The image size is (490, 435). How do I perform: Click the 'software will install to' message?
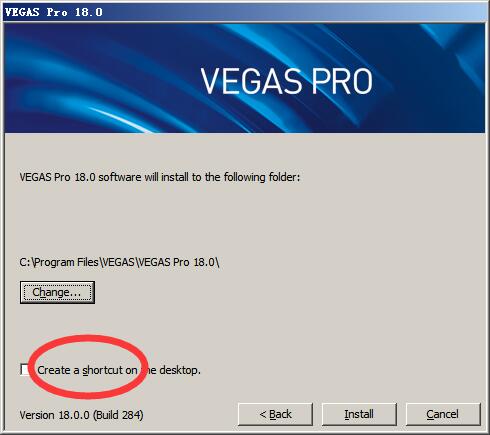pos(159,177)
